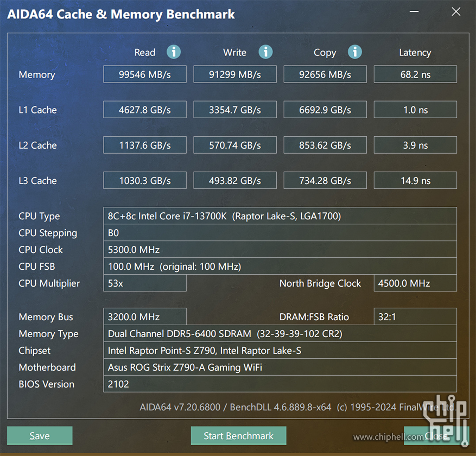Click the Motherboard label

47,368
